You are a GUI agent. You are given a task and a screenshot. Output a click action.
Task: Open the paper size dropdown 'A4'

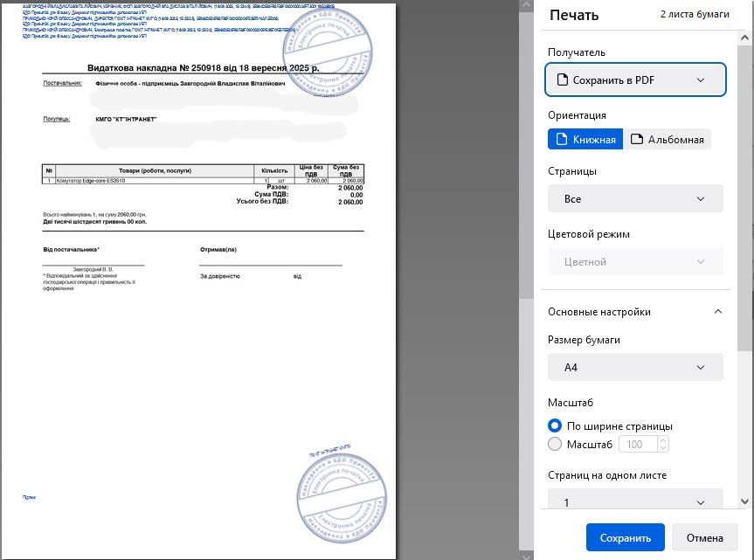point(635,367)
